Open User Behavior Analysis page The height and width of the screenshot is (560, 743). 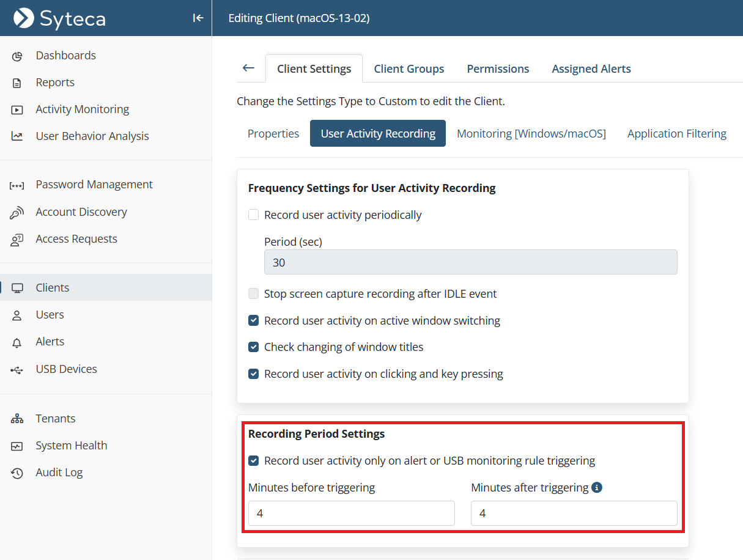pos(92,136)
